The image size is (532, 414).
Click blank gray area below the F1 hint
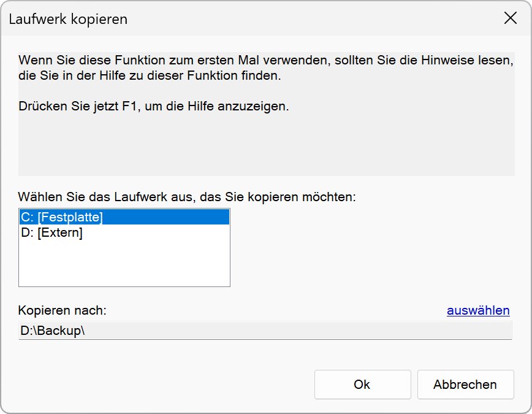tap(264, 147)
